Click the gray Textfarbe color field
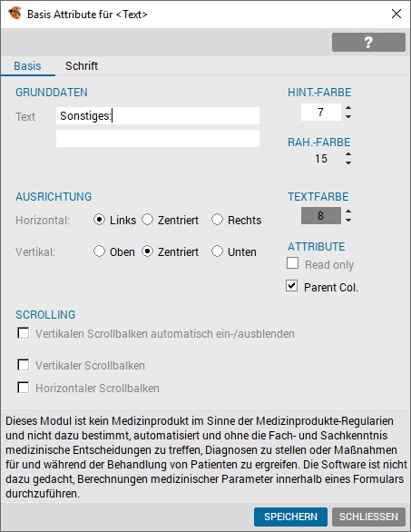 [x=321, y=215]
